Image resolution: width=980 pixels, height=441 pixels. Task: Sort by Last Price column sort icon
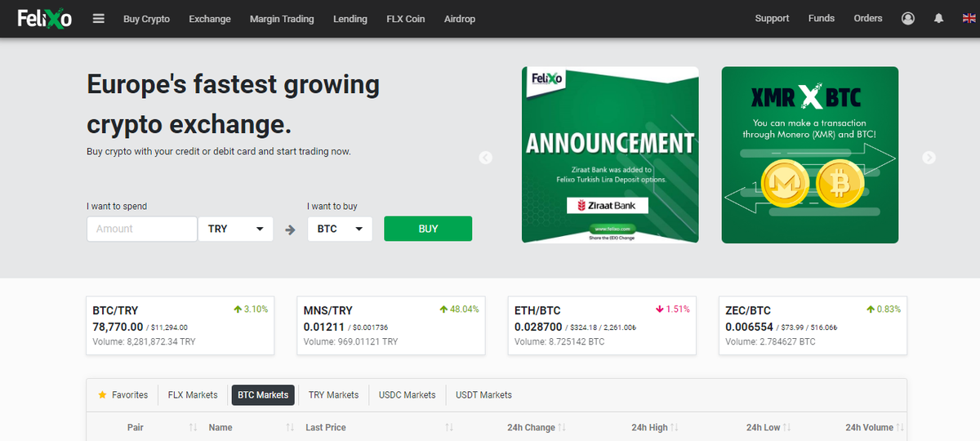(x=449, y=427)
